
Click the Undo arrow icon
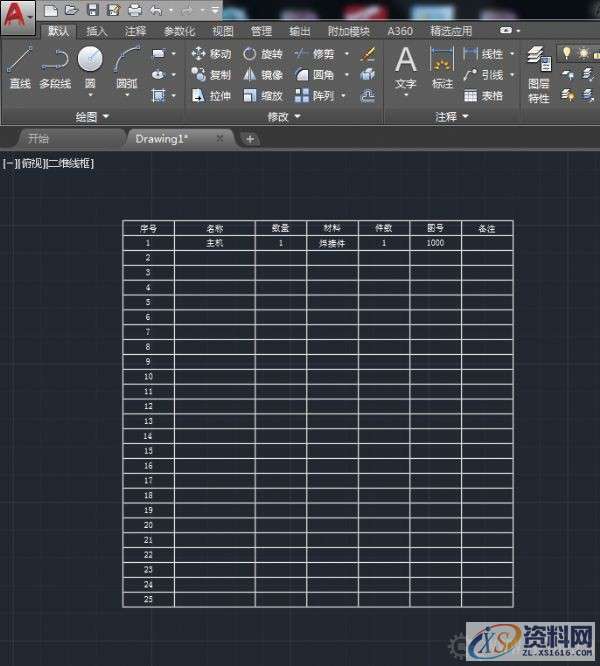pyautogui.click(x=156, y=10)
